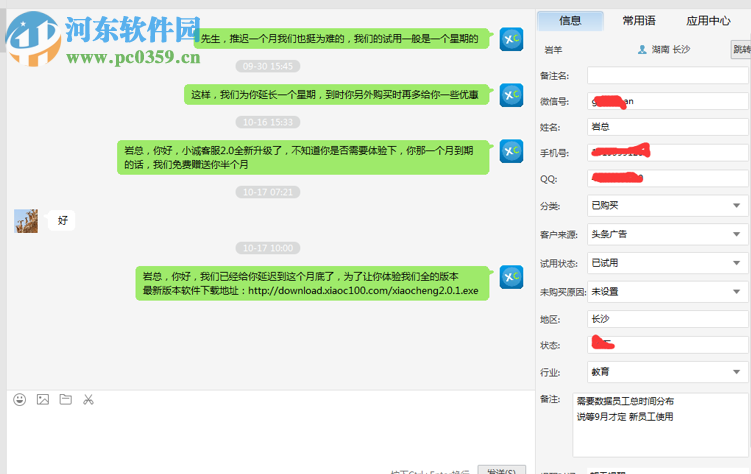The image size is (751, 474).
Task: Click the 微信号 input field
Action: [x=667, y=101]
